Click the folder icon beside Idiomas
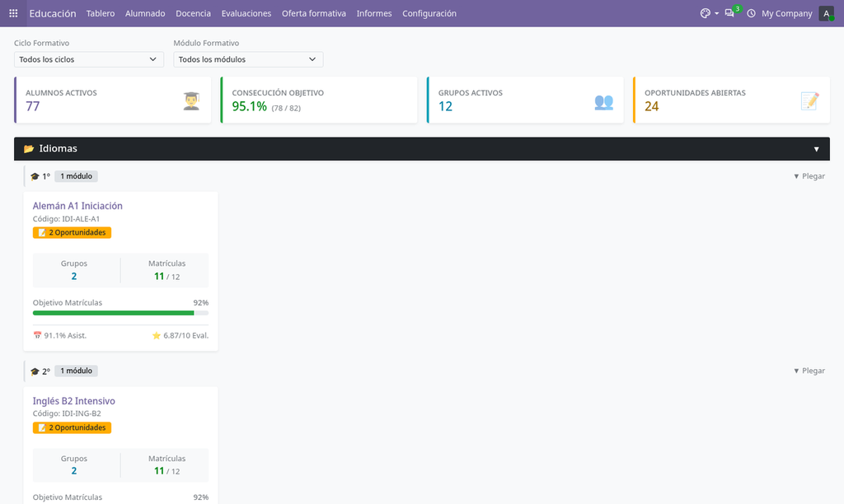This screenshot has width=844, height=504. pos(29,148)
